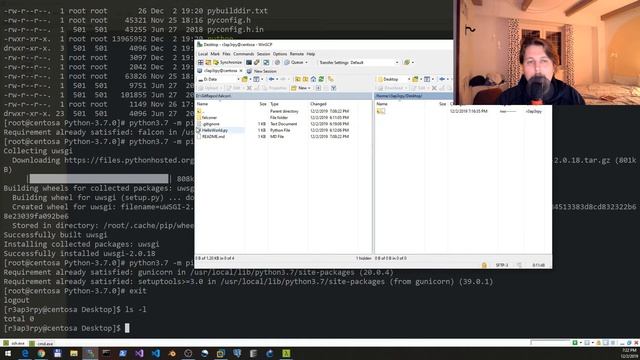
Task: Click the taskbar clock showing 7:22 PM
Action: click(629, 353)
